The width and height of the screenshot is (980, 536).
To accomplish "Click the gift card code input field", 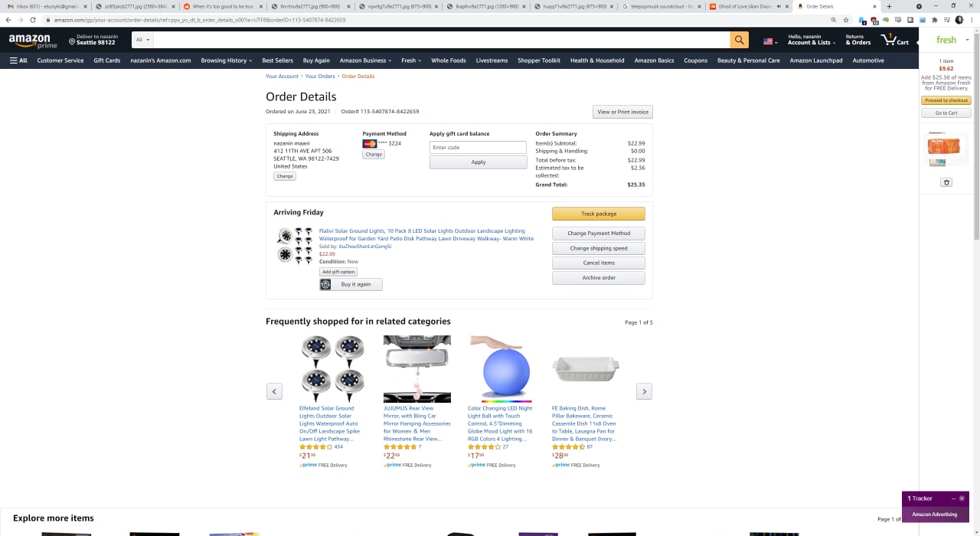I will coord(479,147).
